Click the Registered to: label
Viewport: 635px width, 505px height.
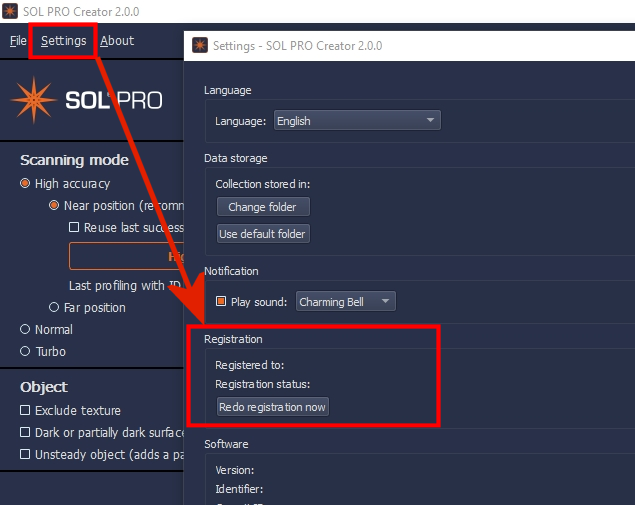pyautogui.click(x=249, y=365)
